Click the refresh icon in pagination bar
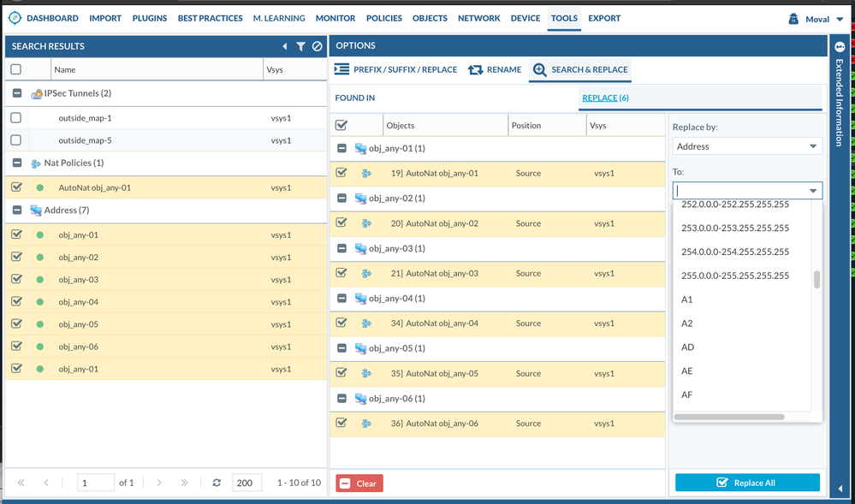Image resolution: width=855 pixels, height=504 pixels. click(x=217, y=483)
